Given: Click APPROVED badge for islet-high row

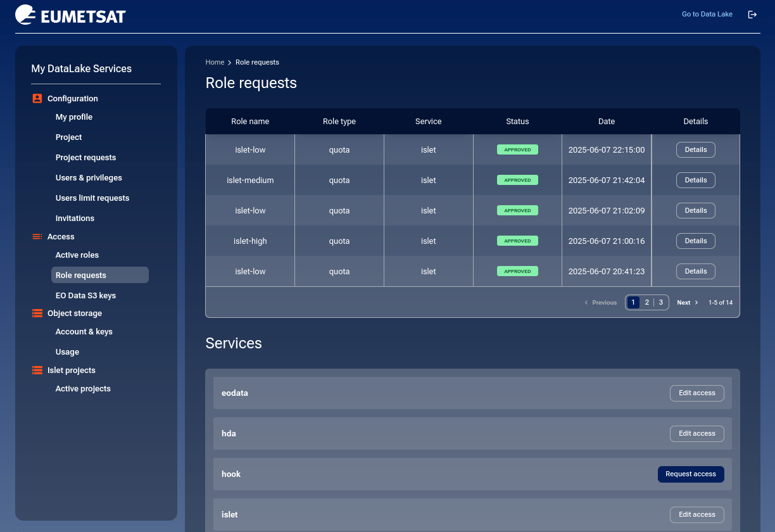Looking at the screenshot, I should pyautogui.click(x=517, y=241).
